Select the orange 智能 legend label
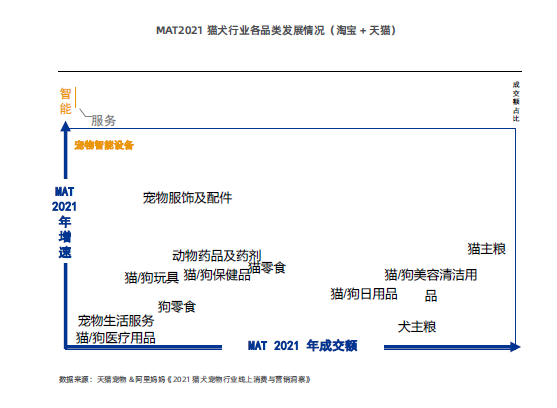Image resolution: width=557 pixels, height=408 pixels. (65, 101)
